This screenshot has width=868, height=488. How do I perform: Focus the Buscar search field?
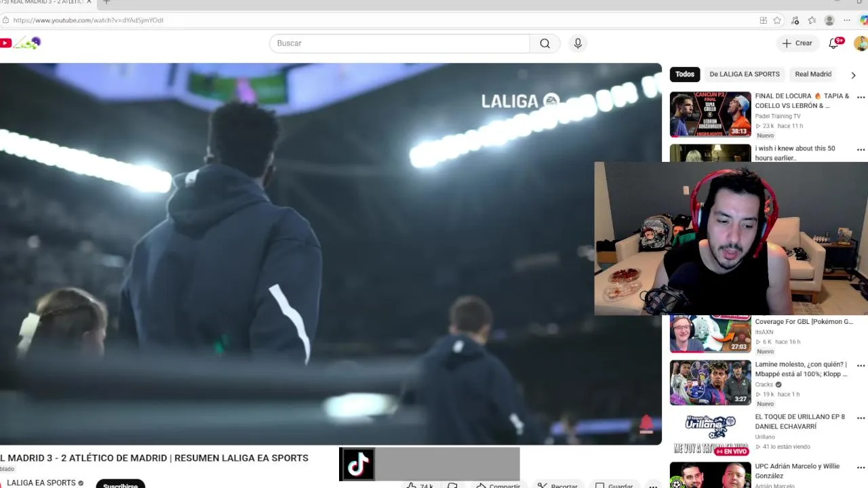(399, 43)
